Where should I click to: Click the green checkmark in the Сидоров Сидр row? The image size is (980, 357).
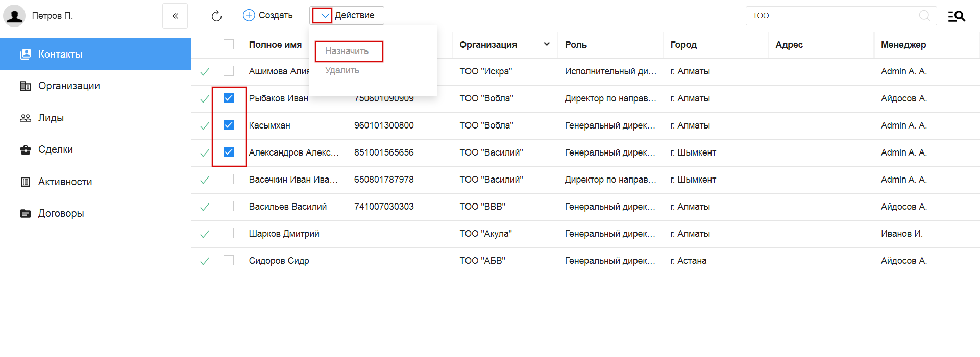pyautogui.click(x=205, y=261)
